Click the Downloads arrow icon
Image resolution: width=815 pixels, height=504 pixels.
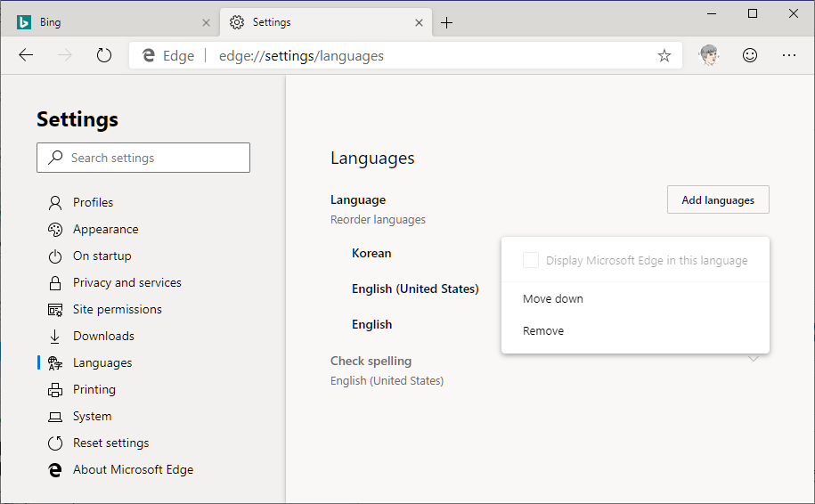[x=55, y=337]
